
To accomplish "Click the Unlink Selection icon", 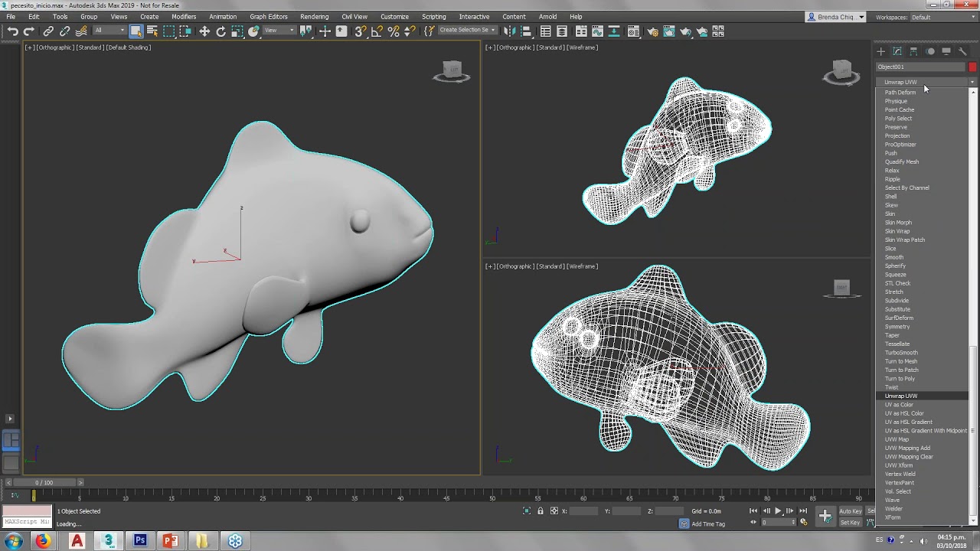I will point(65,31).
